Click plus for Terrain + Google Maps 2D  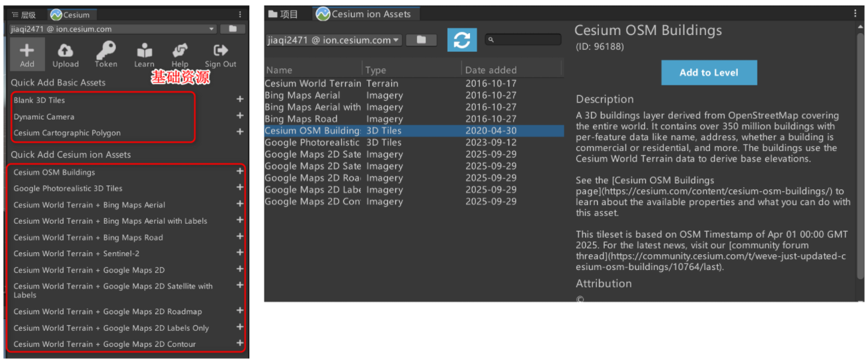(x=240, y=269)
